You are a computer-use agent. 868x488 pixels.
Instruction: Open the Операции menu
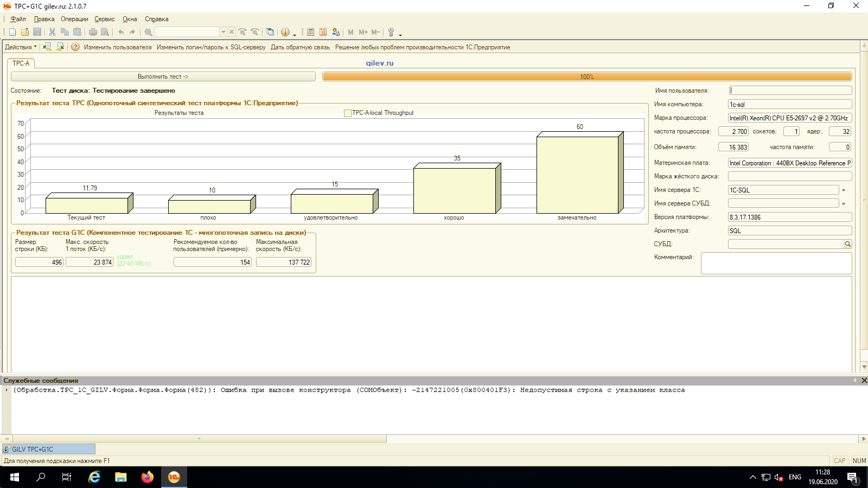(x=74, y=19)
